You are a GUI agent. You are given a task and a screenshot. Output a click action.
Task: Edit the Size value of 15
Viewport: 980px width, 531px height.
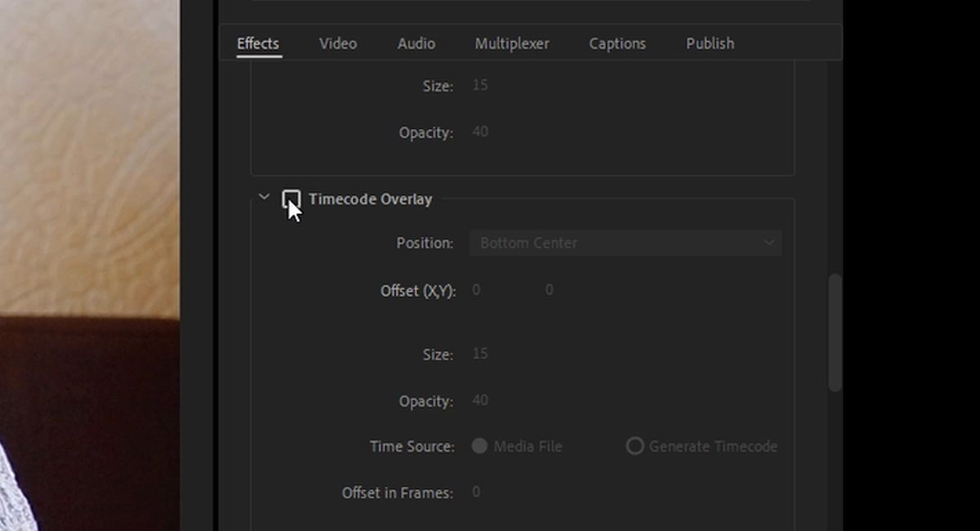(x=480, y=354)
